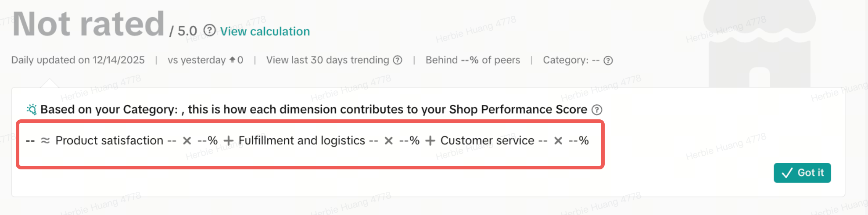The image size is (868, 215).
Task: Open the View calculation link
Action: [265, 32]
